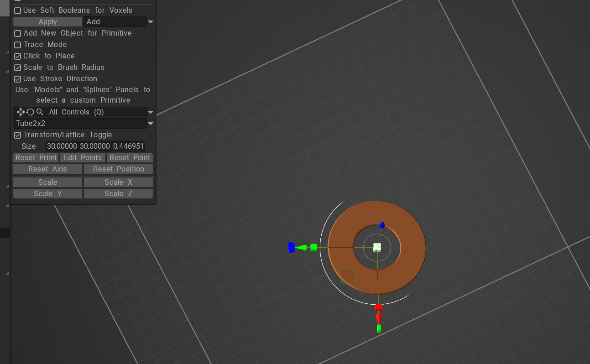Image resolution: width=590 pixels, height=364 pixels.
Task: Uncheck Transform/Lattice Toggle
Action: coord(18,135)
